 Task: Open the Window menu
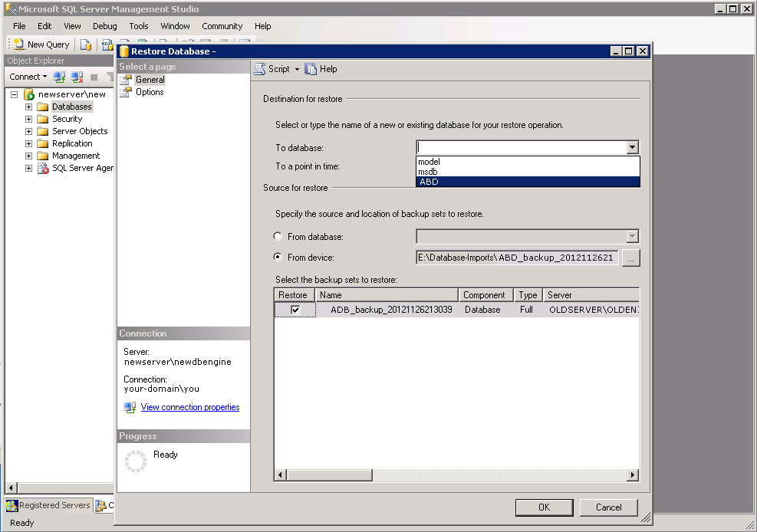[175, 26]
